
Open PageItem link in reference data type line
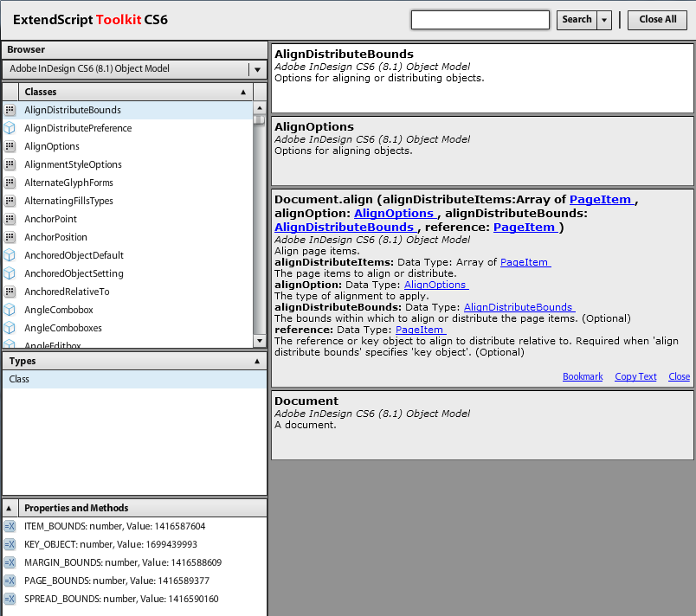tap(421, 330)
